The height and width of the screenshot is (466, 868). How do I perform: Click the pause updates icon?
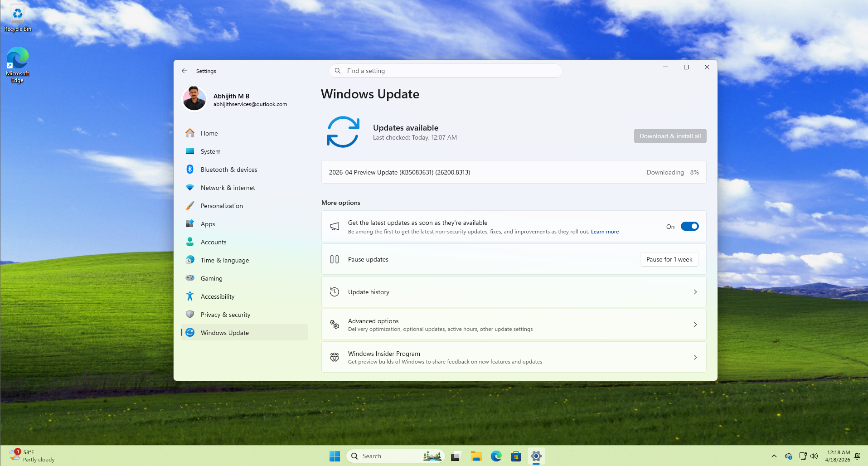[x=334, y=259]
